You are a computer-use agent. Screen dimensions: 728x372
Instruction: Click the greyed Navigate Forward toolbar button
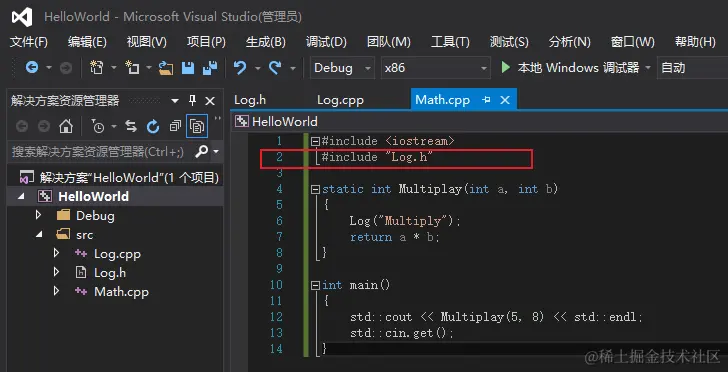coord(66,68)
